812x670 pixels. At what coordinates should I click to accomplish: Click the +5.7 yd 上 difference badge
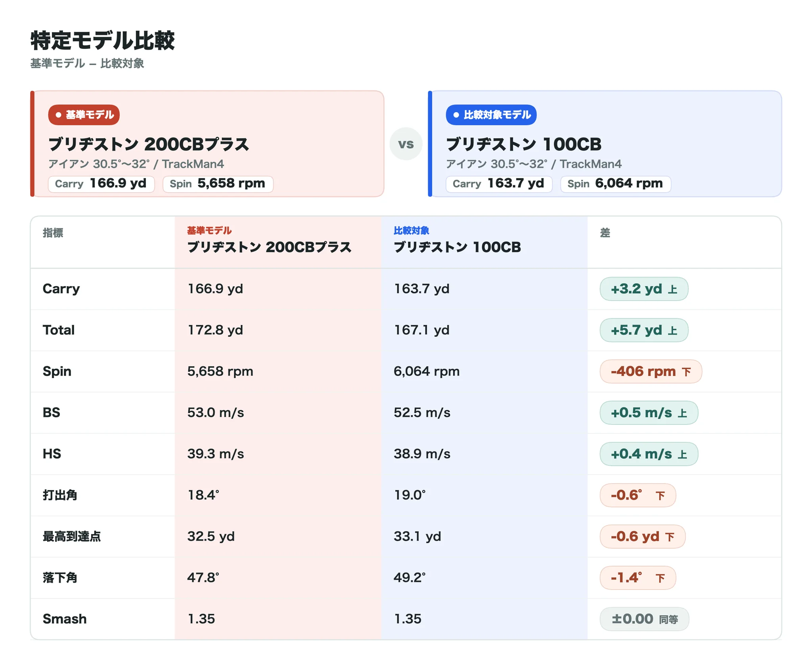point(644,330)
